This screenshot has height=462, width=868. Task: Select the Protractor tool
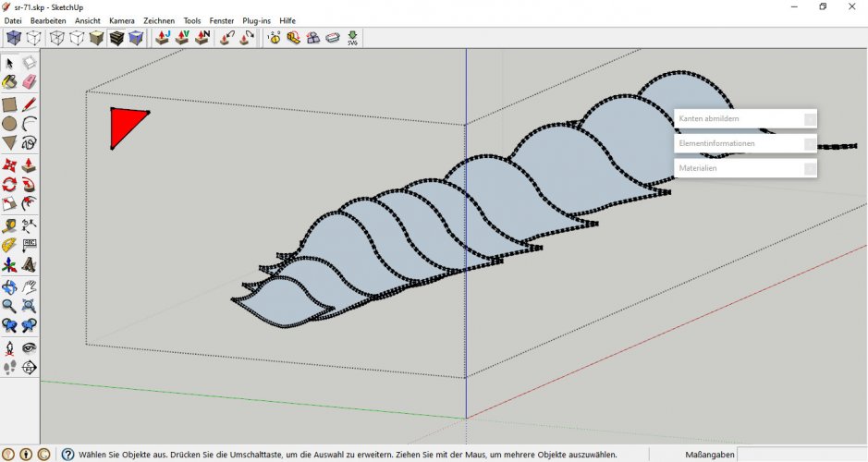(x=9, y=245)
